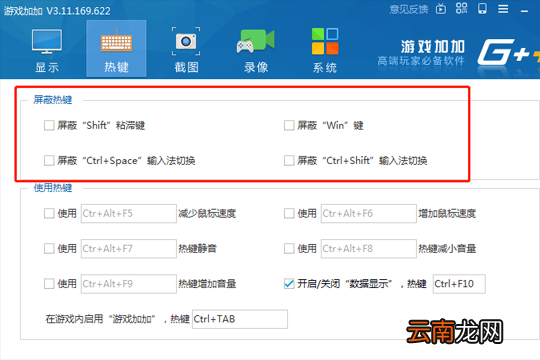The height and width of the screenshot is (360, 540).
Task: Click the 屏蔽热键 section label
Action: pos(53,100)
